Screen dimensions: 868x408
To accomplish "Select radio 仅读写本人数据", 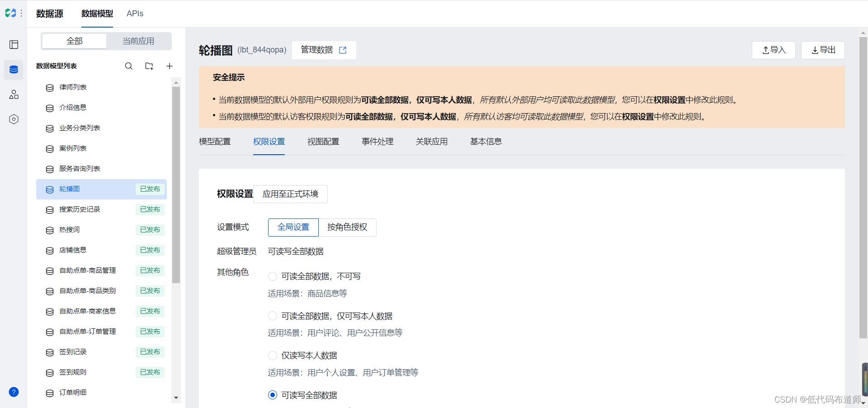I will click(x=273, y=356).
